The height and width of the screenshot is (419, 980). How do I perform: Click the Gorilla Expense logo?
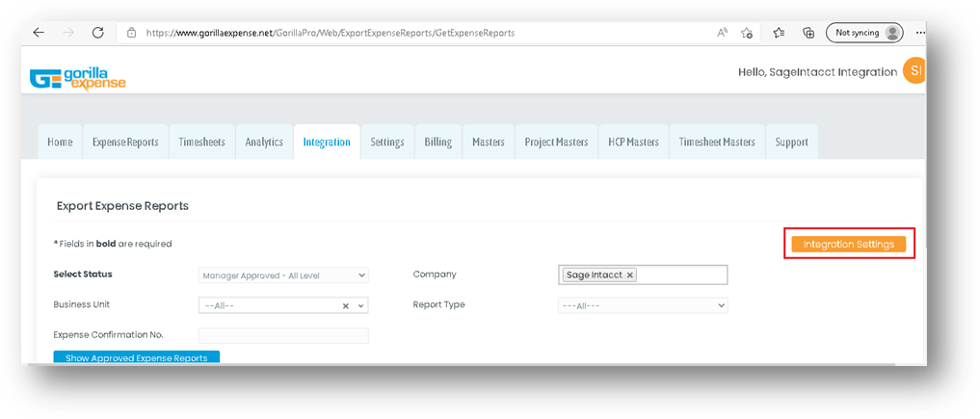[77, 78]
